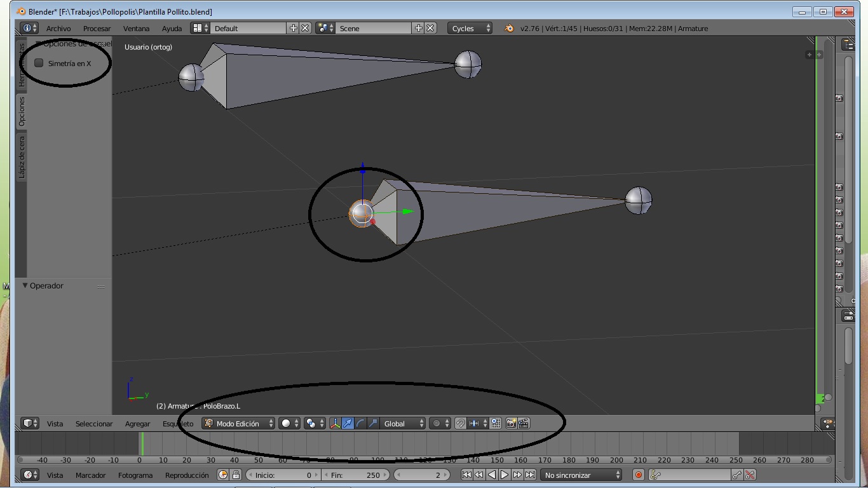Delete keyframes with the crossed key icon
Screen dimensions: 868x488
point(750,475)
